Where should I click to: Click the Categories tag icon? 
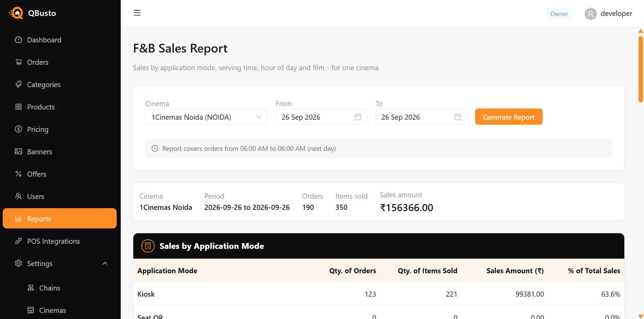click(19, 84)
